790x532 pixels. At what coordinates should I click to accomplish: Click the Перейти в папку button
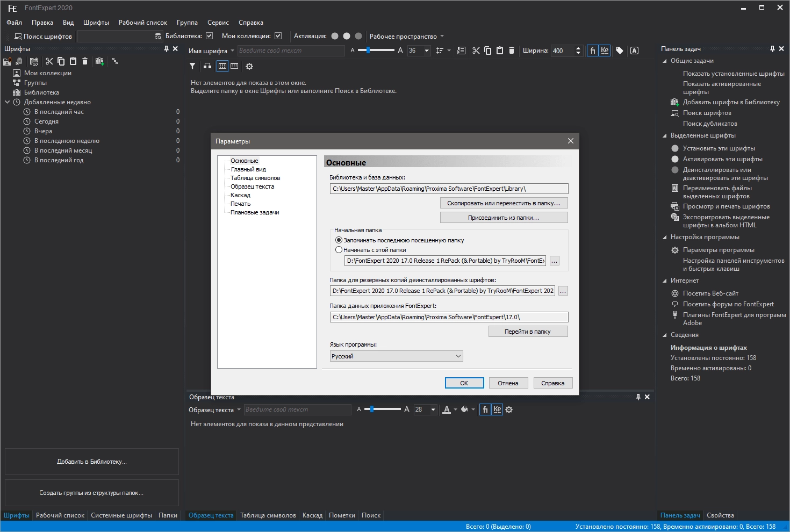(528, 332)
